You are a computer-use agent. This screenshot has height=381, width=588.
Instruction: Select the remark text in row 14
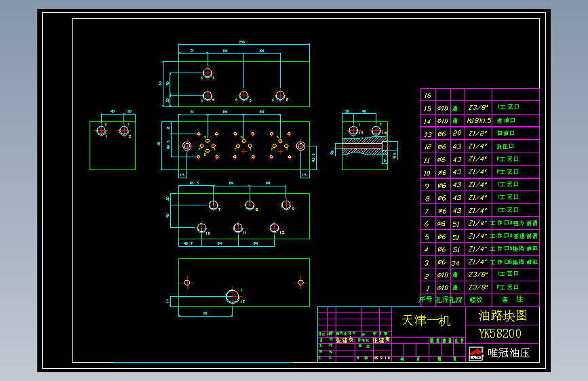tap(506, 121)
